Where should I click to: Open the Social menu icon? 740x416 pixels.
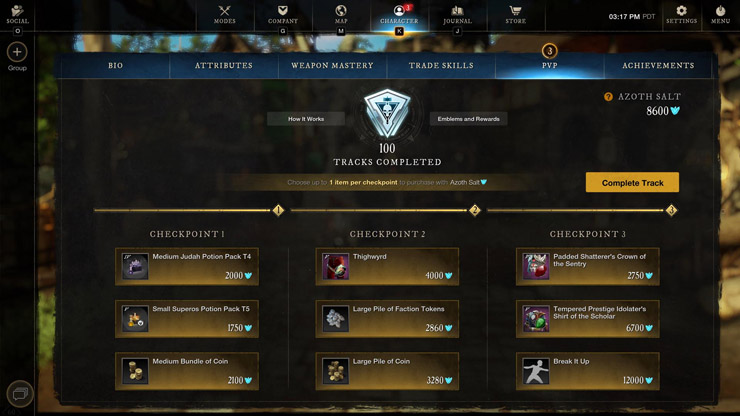coord(17,11)
